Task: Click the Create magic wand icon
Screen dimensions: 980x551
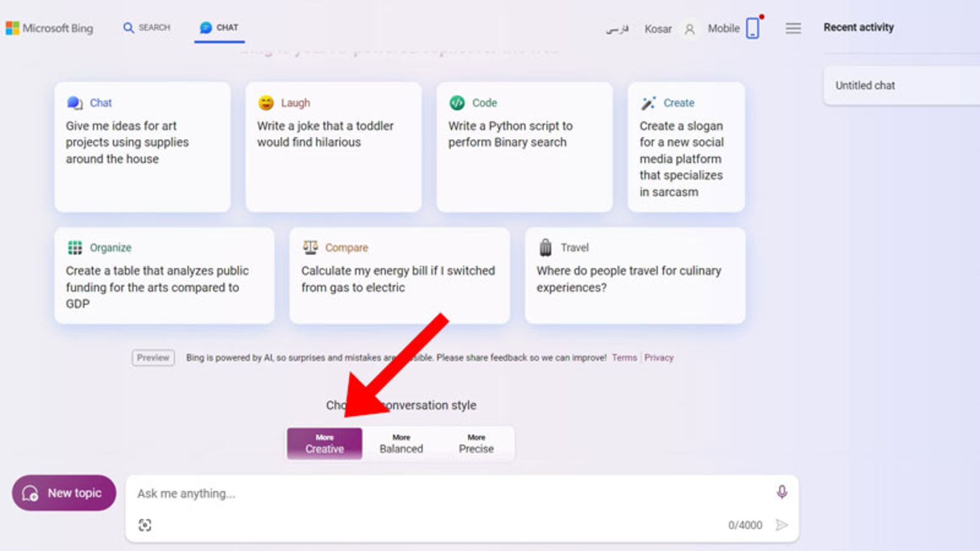Action: coord(648,103)
